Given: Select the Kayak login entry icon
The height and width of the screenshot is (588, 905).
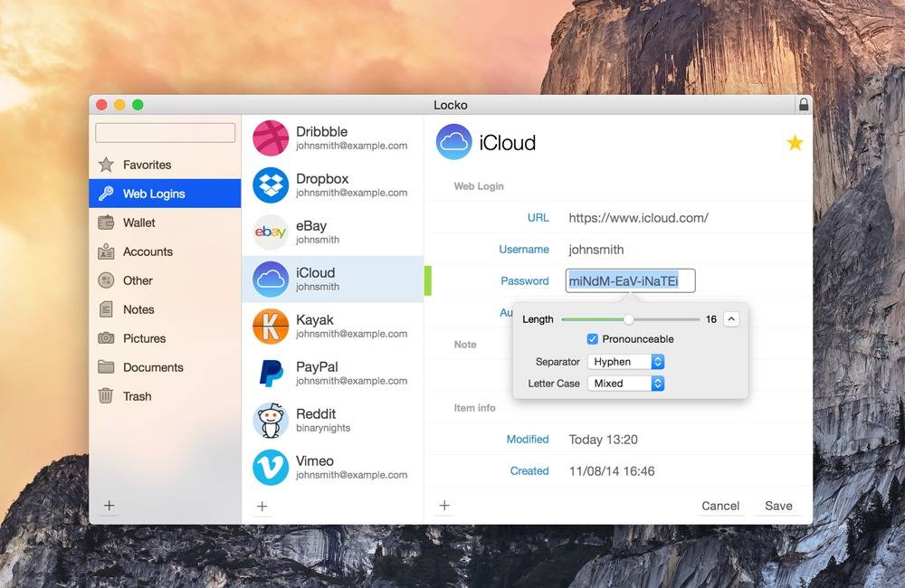Looking at the screenshot, I should [271, 326].
